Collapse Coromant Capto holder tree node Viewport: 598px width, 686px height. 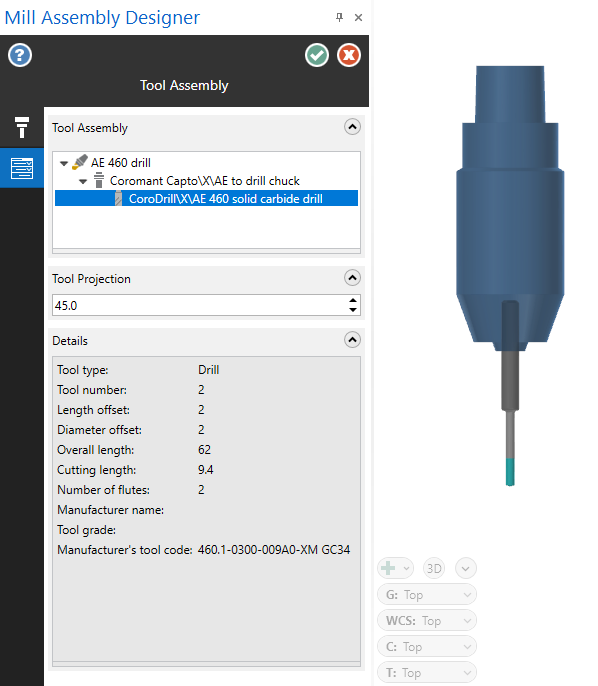tap(83, 182)
